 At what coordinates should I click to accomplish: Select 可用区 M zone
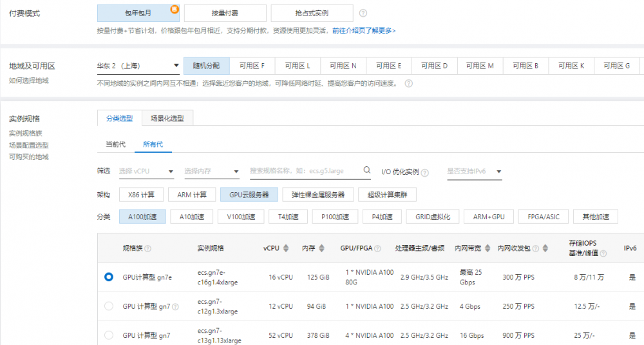coord(480,66)
